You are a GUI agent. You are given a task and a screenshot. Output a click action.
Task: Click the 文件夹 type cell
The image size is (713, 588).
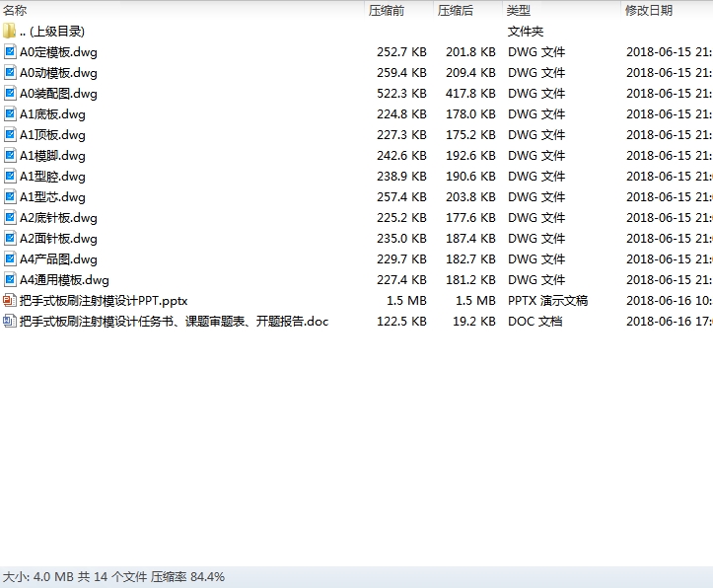point(526,32)
